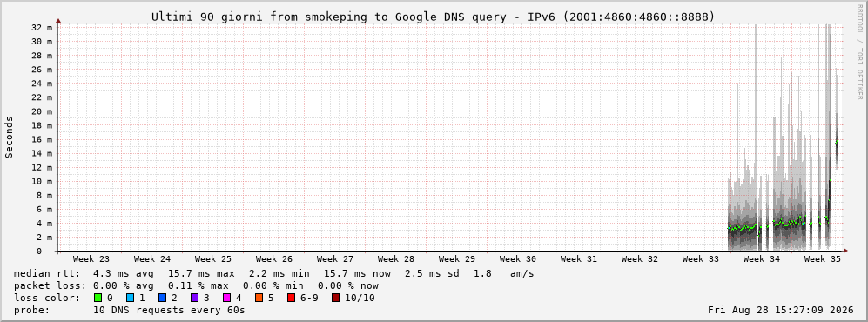
Task: Click the orange loss color 5 swatch
Action: (259, 299)
